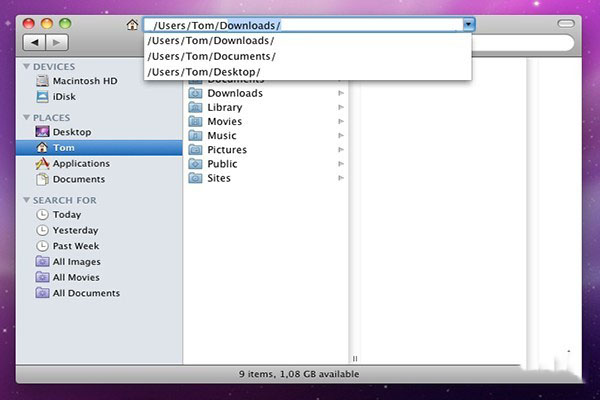Click the home icon beside the path field

tap(132, 25)
